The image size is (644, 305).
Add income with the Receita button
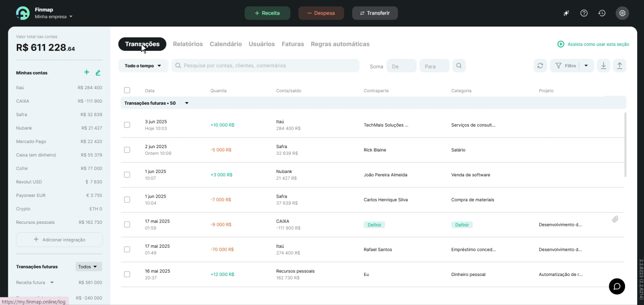click(268, 13)
